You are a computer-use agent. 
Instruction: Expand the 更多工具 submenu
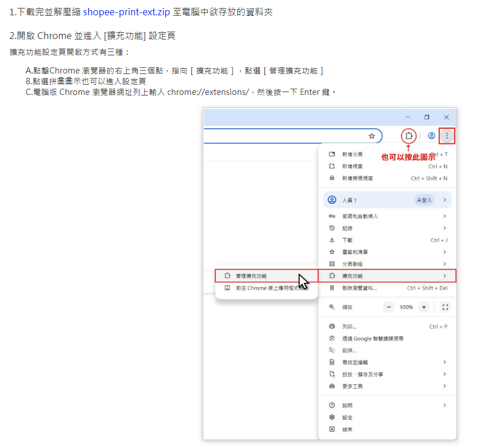pyautogui.click(x=387, y=386)
